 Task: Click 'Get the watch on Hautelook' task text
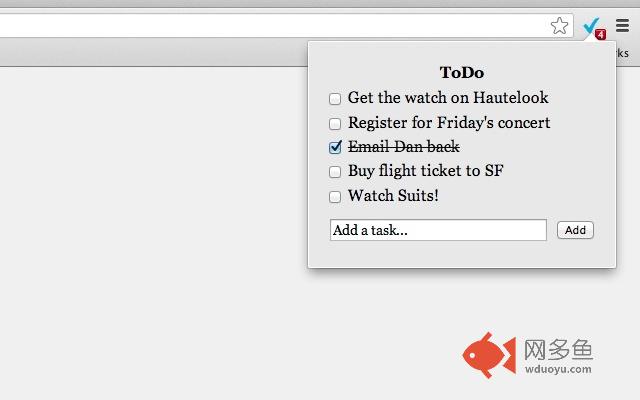[x=448, y=98]
